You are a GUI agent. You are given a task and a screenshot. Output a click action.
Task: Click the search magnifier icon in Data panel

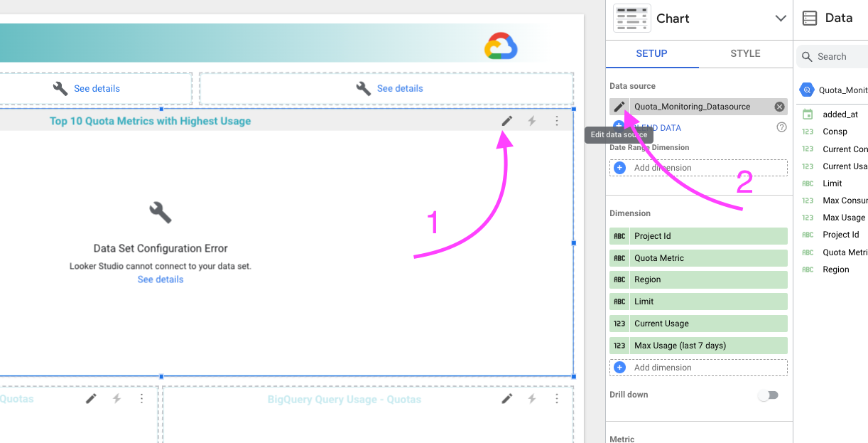pos(807,56)
